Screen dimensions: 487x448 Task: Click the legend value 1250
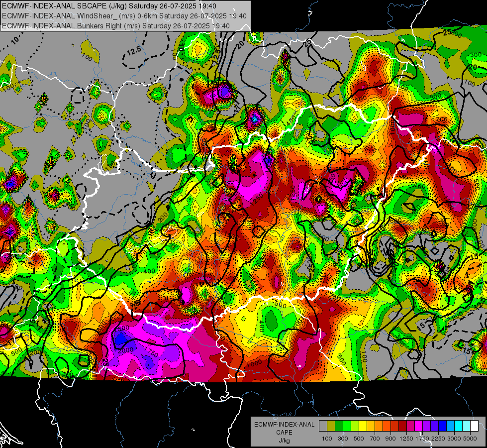click(x=406, y=439)
